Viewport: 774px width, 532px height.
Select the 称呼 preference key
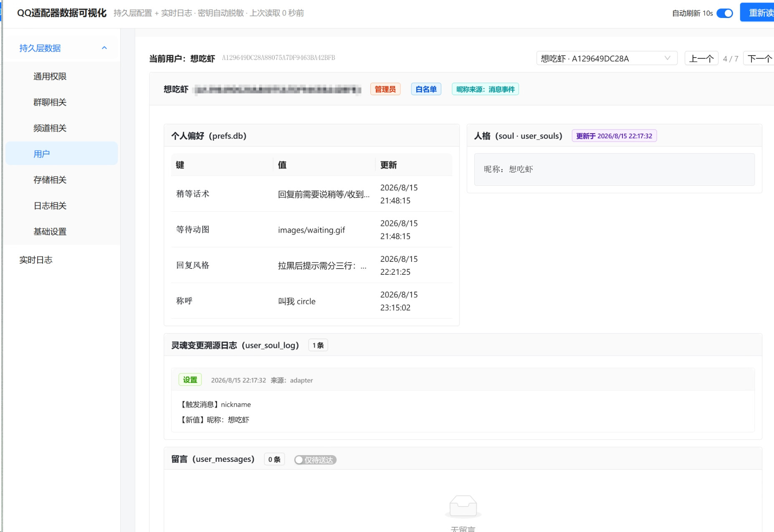(184, 301)
